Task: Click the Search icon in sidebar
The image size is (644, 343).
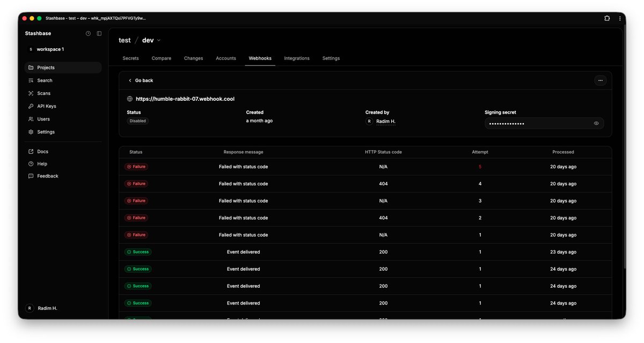Action: (x=31, y=80)
